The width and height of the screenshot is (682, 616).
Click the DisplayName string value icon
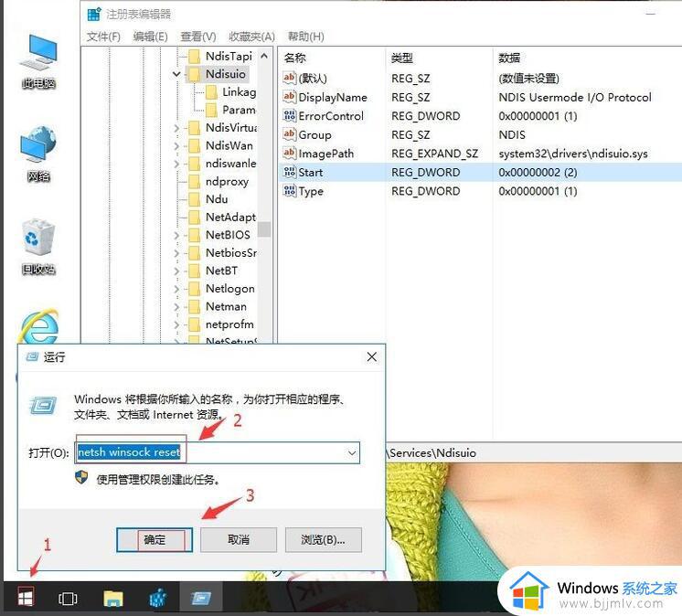pos(289,97)
